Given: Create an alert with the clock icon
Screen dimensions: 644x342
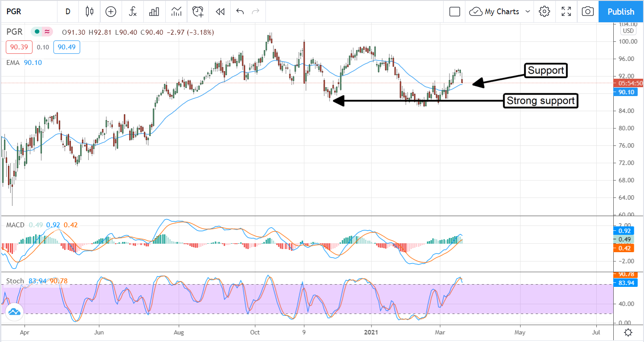Looking at the screenshot, I should tap(198, 12).
